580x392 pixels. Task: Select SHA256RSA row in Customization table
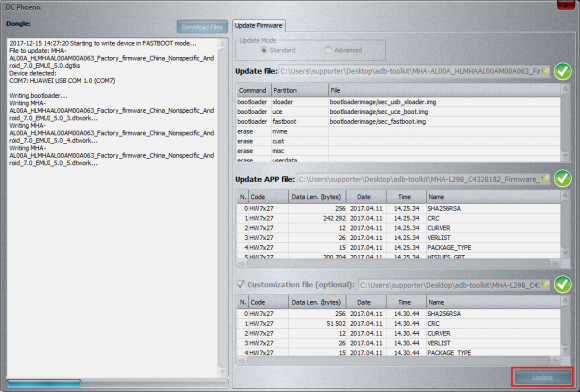[x=398, y=314]
